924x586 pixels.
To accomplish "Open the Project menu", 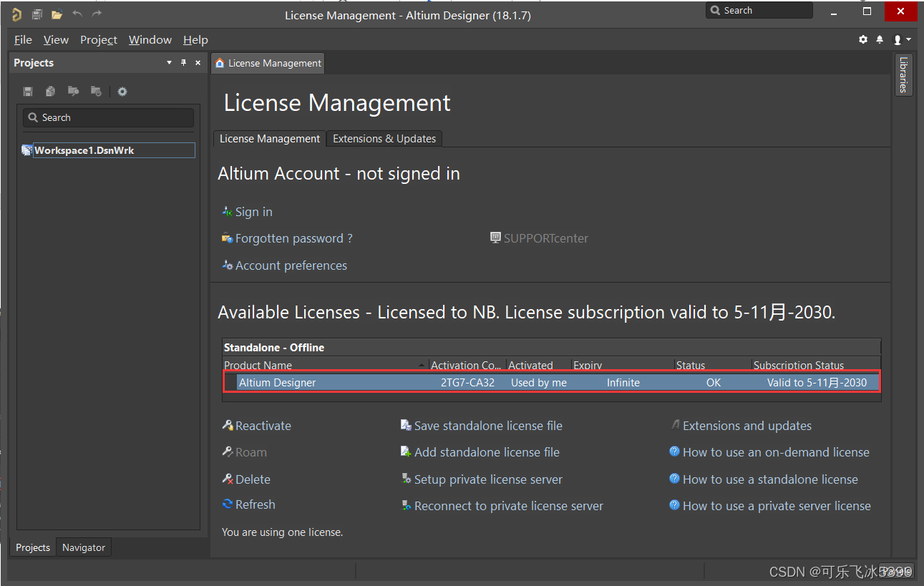I will pos(98,40).
